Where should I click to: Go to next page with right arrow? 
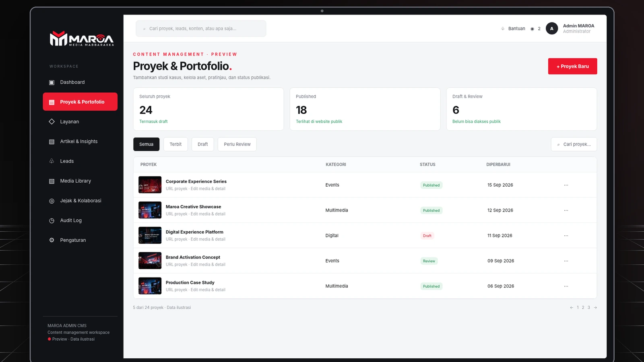click(595, 308)
